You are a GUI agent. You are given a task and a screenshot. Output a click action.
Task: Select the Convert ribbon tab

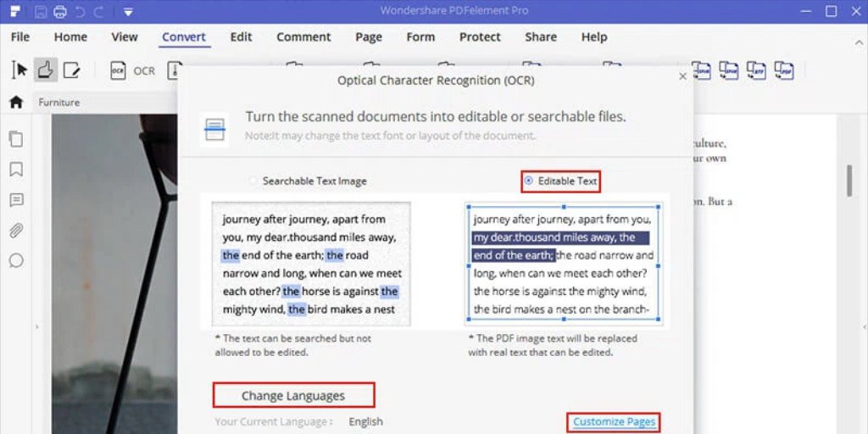184,37
